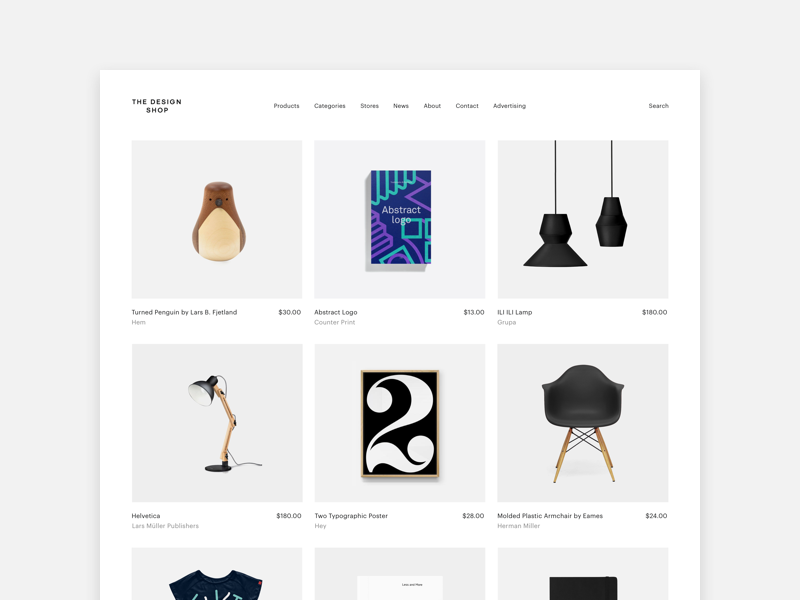Open the Products menu item
The width and height of the screenshot is (800, 600).
[286, 106]
